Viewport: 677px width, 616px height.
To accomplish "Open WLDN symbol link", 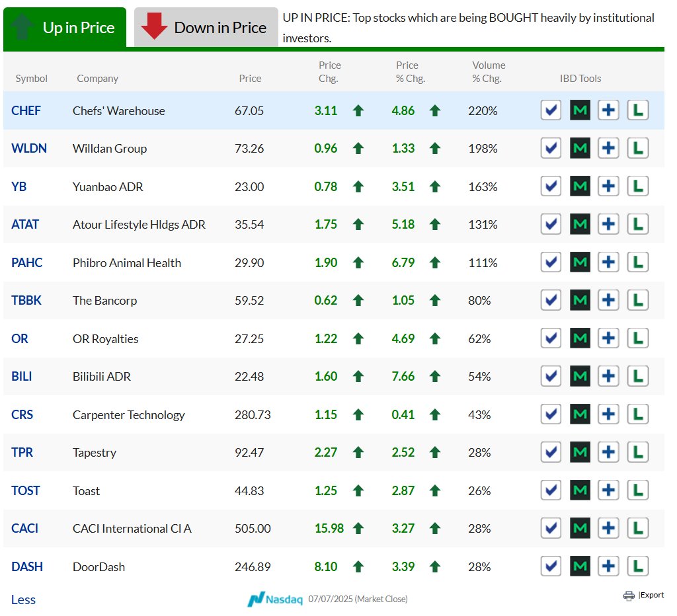I will tap(29, 149).
